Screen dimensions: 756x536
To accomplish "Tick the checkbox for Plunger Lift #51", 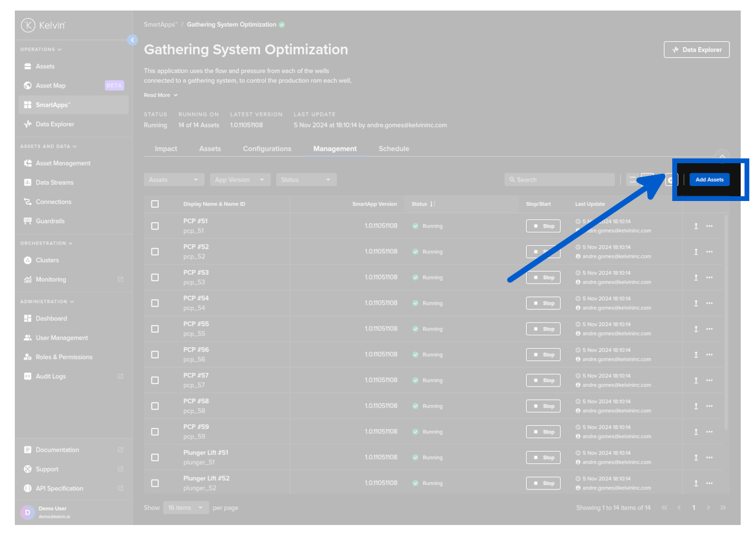I will [x=155, y=458].
